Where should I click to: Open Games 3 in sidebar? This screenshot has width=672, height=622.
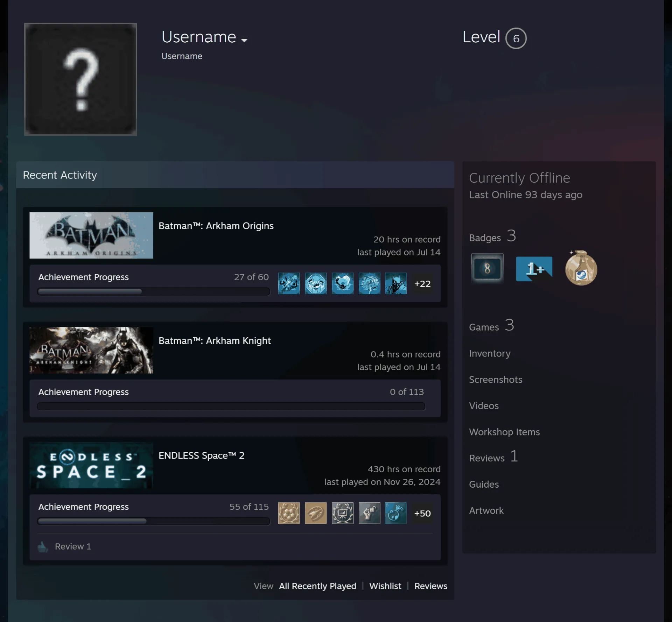(491, 326)
